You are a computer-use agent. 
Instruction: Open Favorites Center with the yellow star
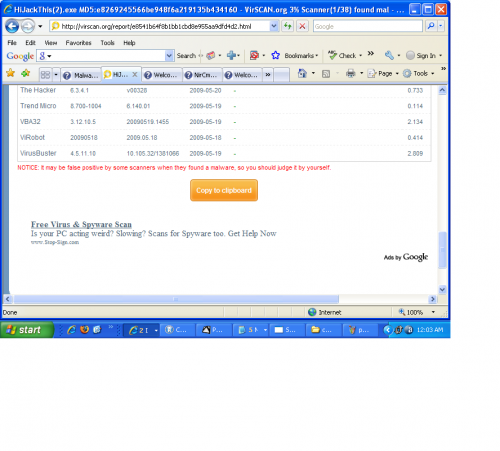click(11, 73)
